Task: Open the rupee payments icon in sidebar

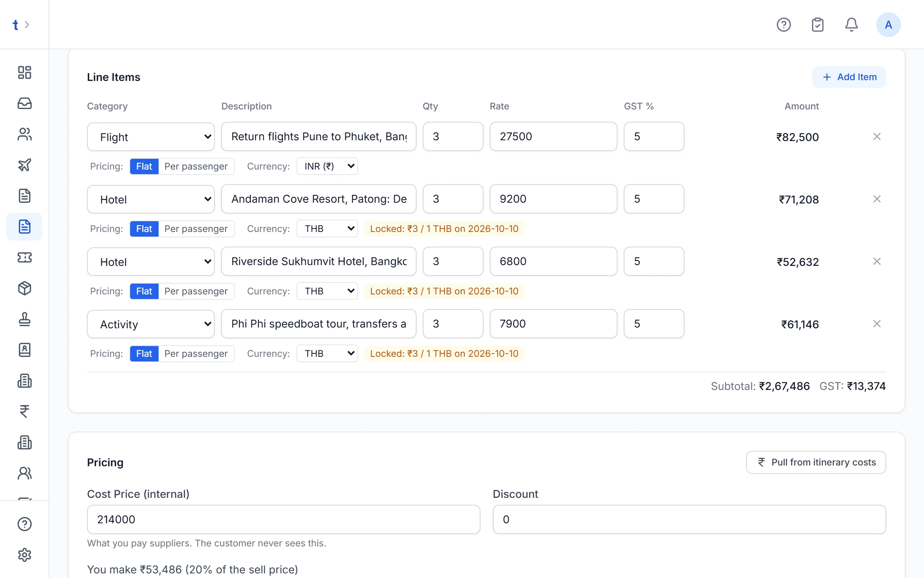Action: 25,412
